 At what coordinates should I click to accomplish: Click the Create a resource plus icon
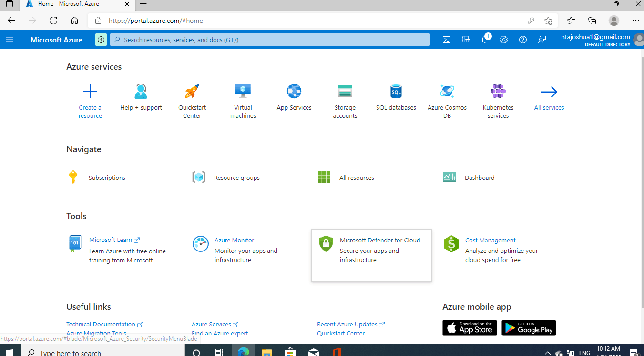point(90,91)
